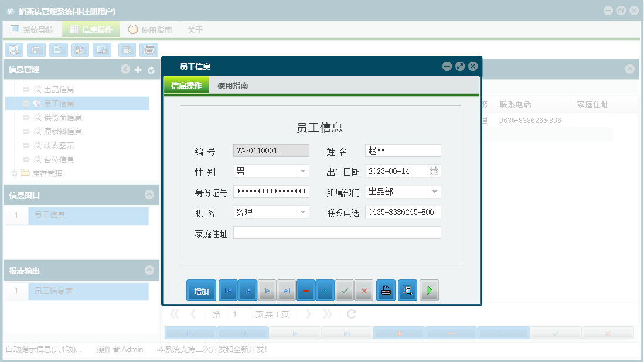The image size is (644, 362).
Task: Click the 家庭住址 input field
Action: tap(337, 232)
